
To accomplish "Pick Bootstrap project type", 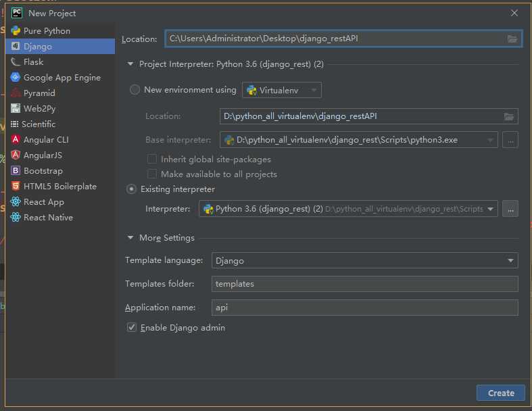I will point(60,171).
